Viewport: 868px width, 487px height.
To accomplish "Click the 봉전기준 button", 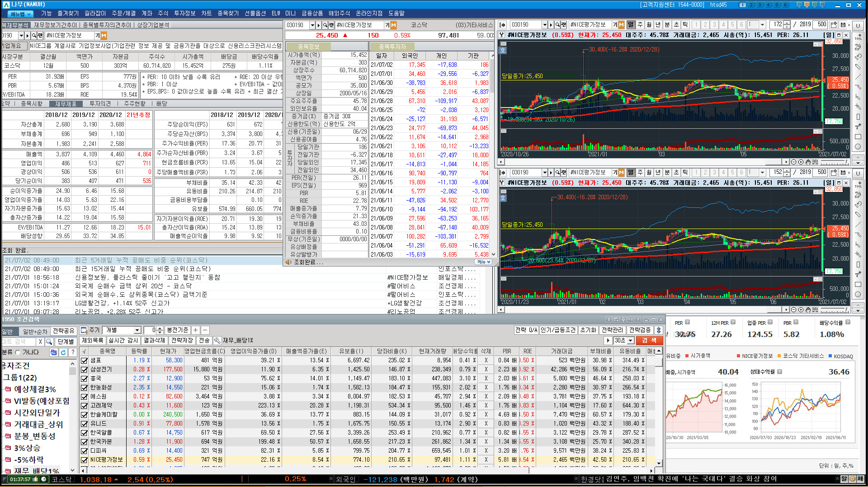I will coord(178,330).
